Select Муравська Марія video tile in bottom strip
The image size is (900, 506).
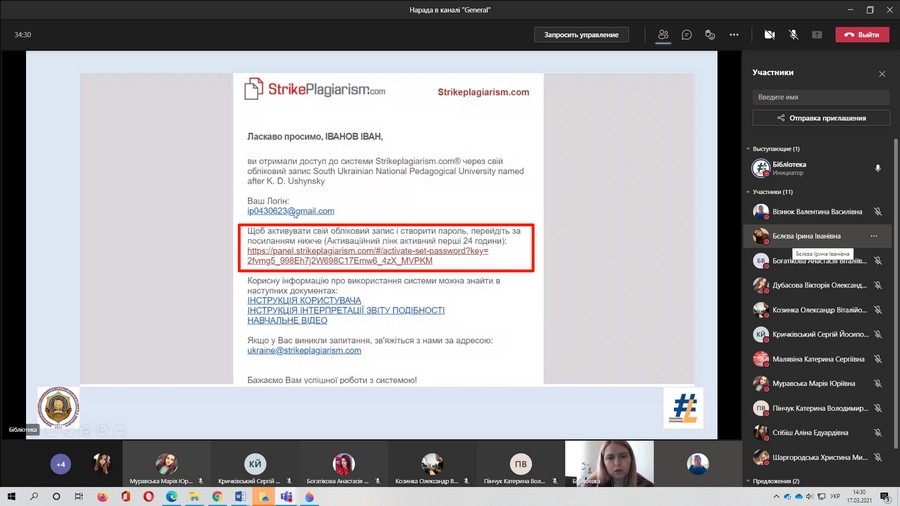pos(166,464)
